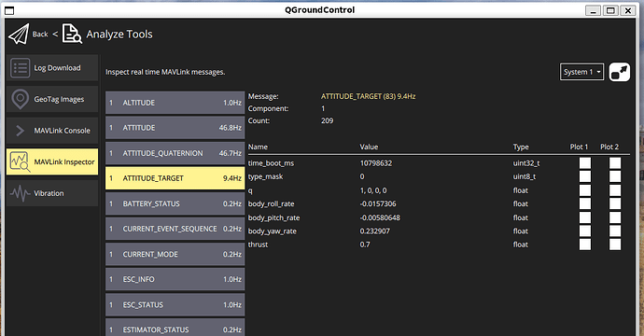Select the ALTITUDE message button
This screenshot has width=644, height=336.
(x=175, y=103)
